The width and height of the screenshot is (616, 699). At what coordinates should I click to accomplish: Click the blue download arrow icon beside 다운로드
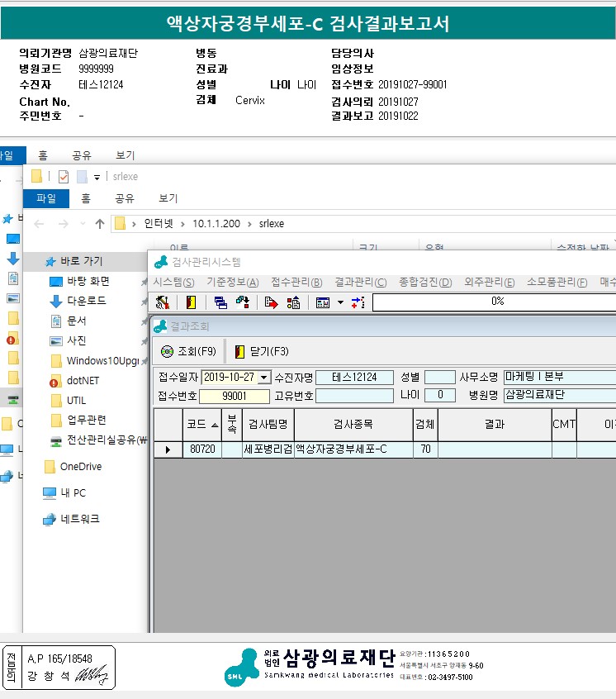(x=55, y=302)
